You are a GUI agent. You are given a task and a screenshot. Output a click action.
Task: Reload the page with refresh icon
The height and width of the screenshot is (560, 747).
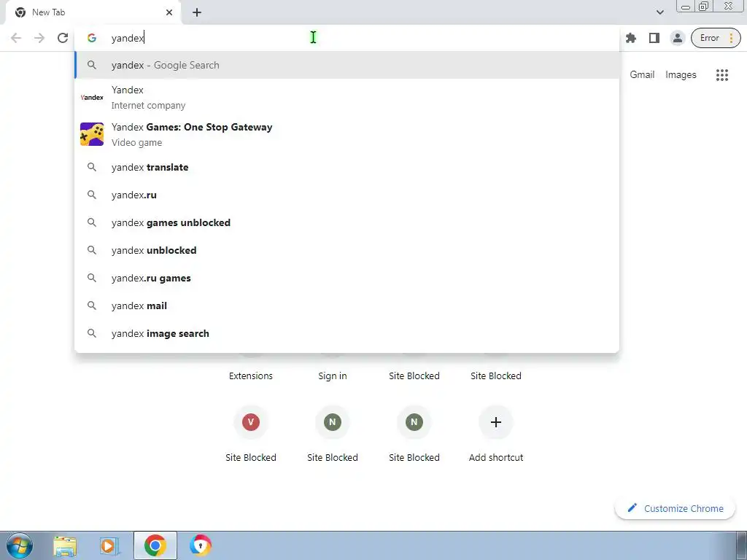(x=63, y=38)
